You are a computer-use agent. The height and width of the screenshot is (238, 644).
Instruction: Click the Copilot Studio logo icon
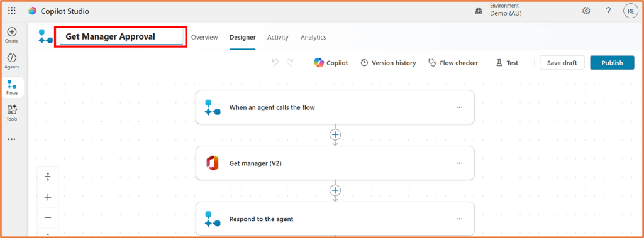tap(33, 11)
